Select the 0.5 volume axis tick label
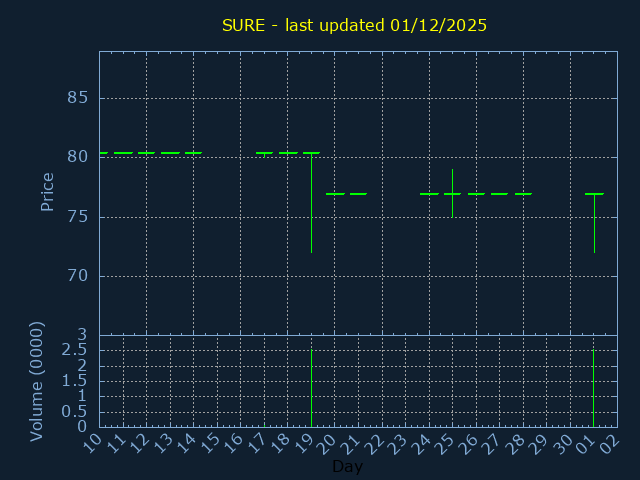 click(x=74, y=412)
